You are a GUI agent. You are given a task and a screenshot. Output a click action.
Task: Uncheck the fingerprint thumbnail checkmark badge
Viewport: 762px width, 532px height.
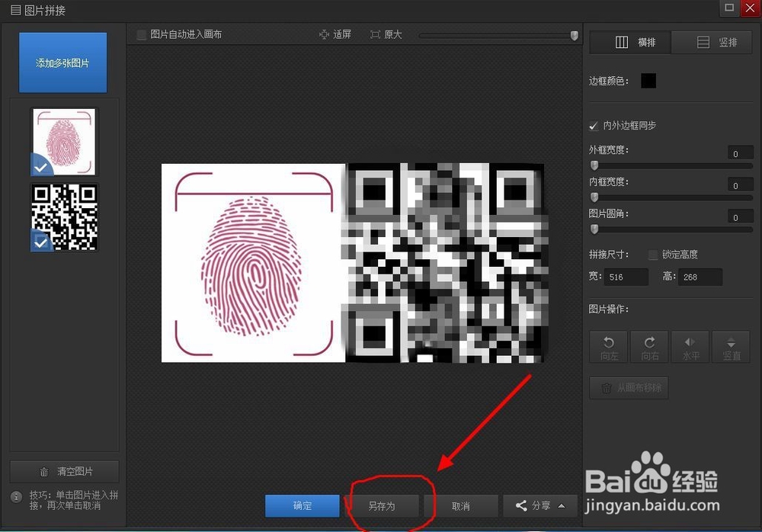coord(41,166)
